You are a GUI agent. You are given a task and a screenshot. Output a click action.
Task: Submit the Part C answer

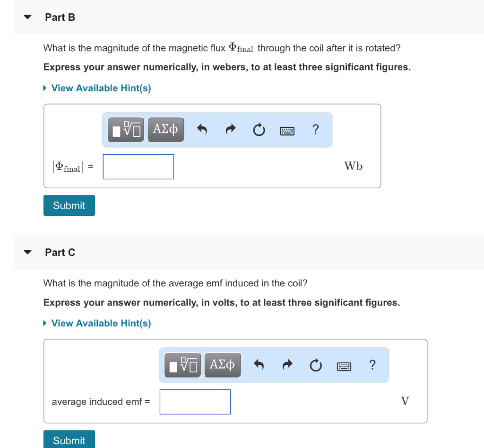pos(69,440)
